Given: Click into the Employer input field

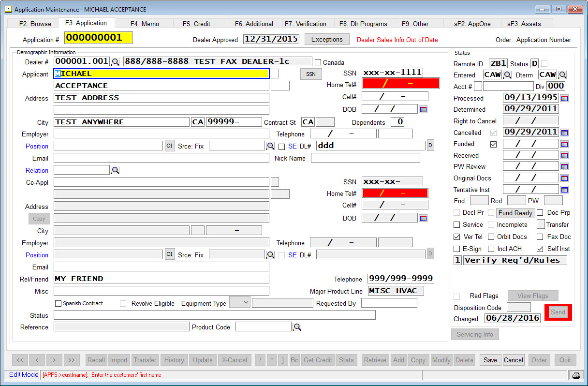Looking at the screenshot, I should 161,134.
